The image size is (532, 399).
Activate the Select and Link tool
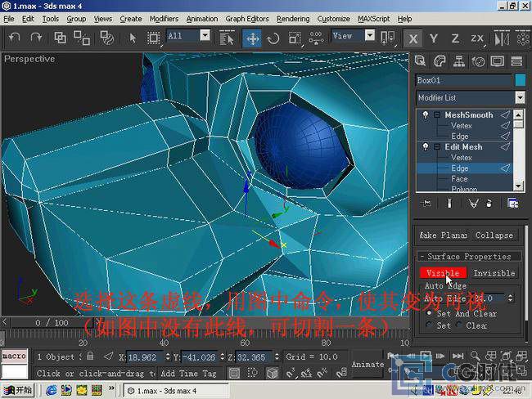(60, 38)
